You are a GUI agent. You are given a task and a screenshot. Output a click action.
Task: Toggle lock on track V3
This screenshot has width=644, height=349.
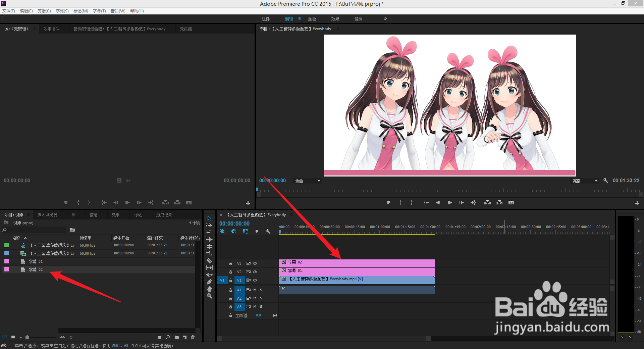pyautogui.click(x=231, y=263)
